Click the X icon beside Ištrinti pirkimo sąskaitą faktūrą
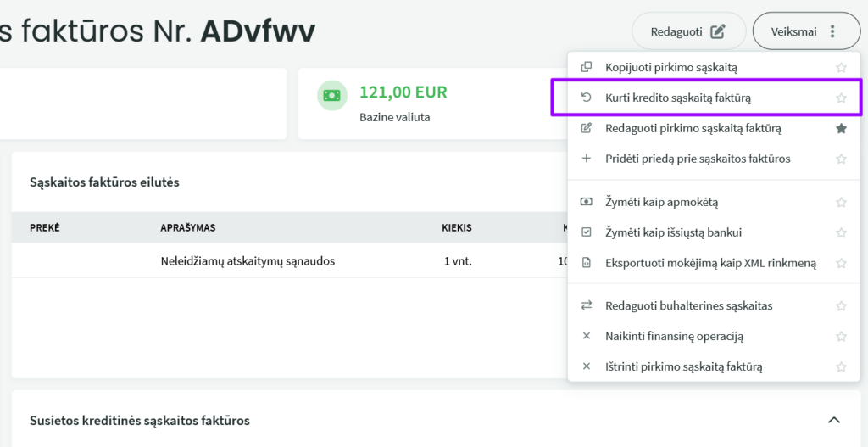The width and height of the screenshot is (868, 447). click(x=586, y=366)
